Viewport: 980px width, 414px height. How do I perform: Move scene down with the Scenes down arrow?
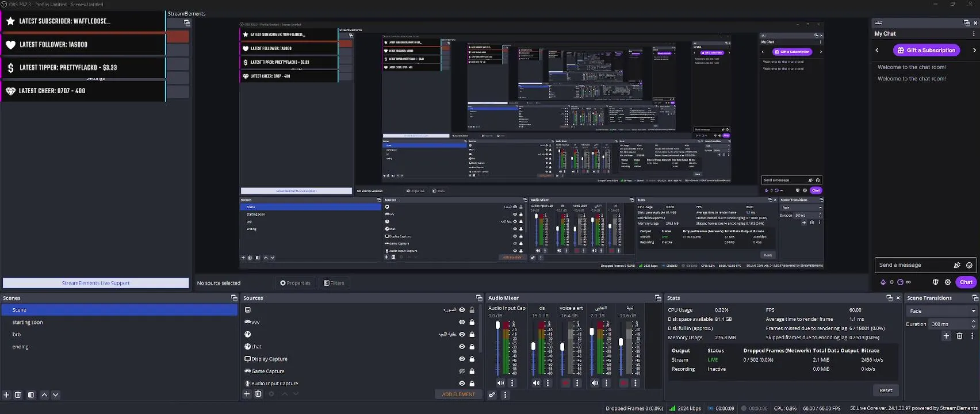(55, 395)
